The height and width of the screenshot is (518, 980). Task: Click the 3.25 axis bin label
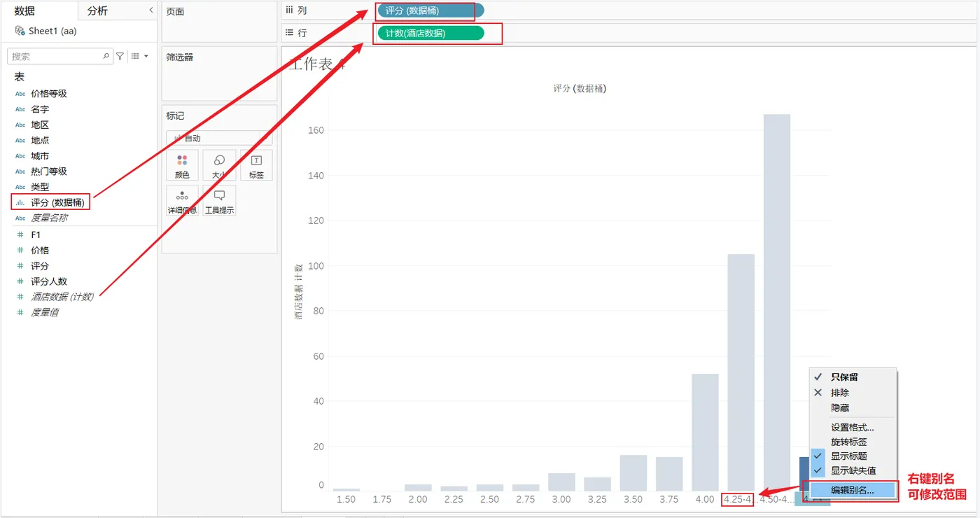coord(598,500)
